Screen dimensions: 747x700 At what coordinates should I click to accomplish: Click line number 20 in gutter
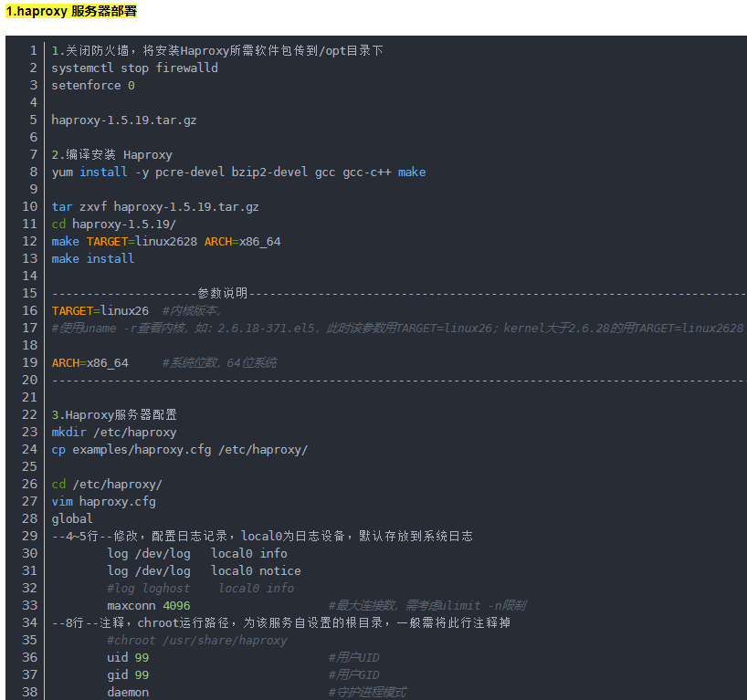click(x=29, y=380)
